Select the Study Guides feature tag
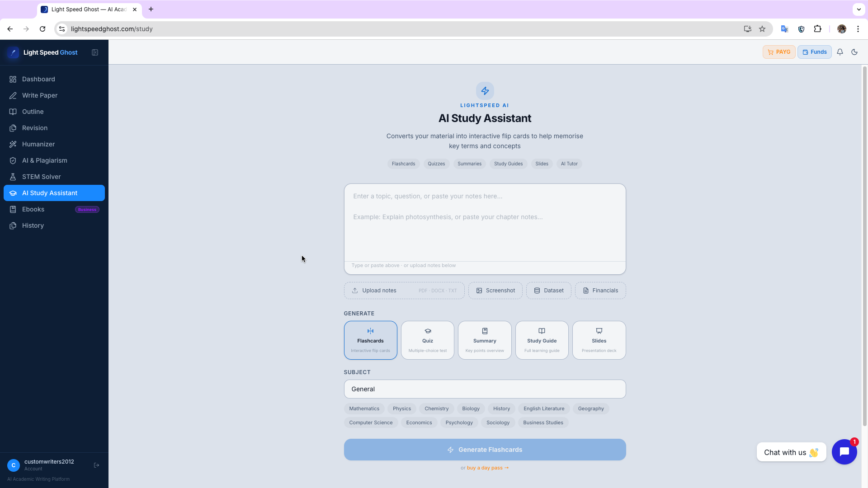 [508, 164]
